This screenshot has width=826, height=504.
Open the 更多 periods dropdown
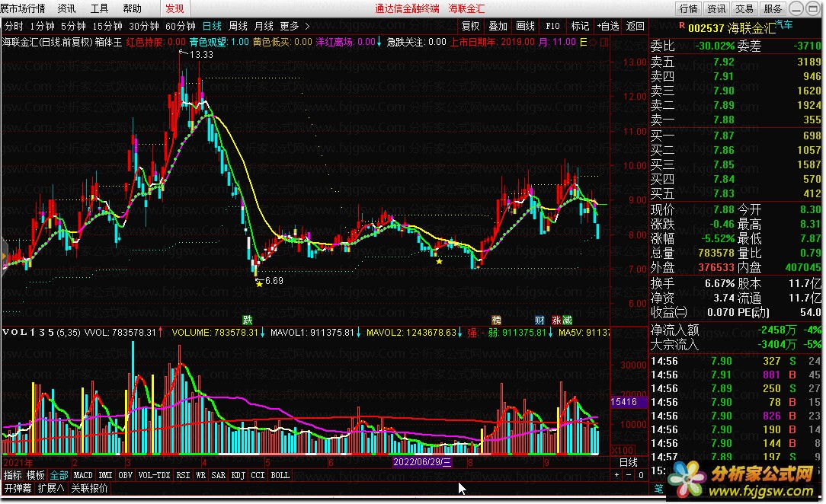290,26
